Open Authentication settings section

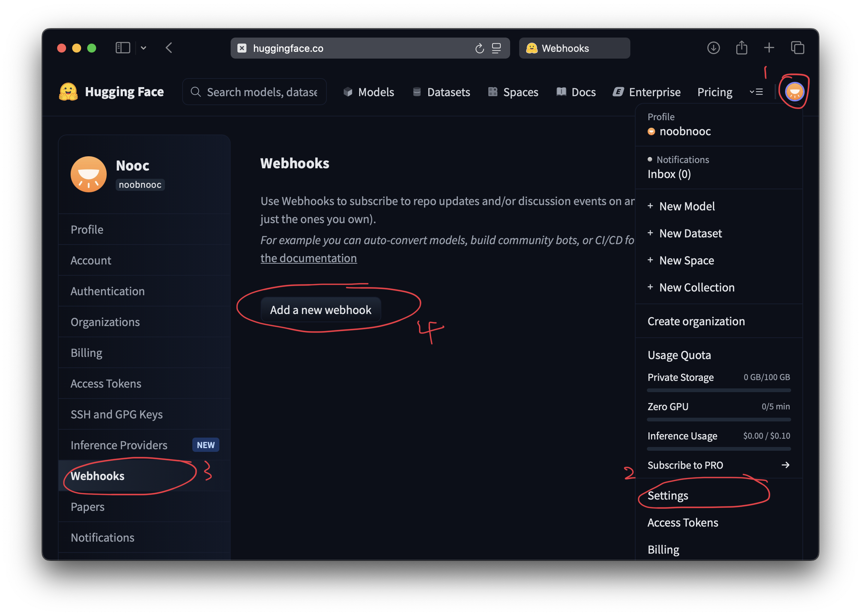pyautogui.click(x=145, y=291)
